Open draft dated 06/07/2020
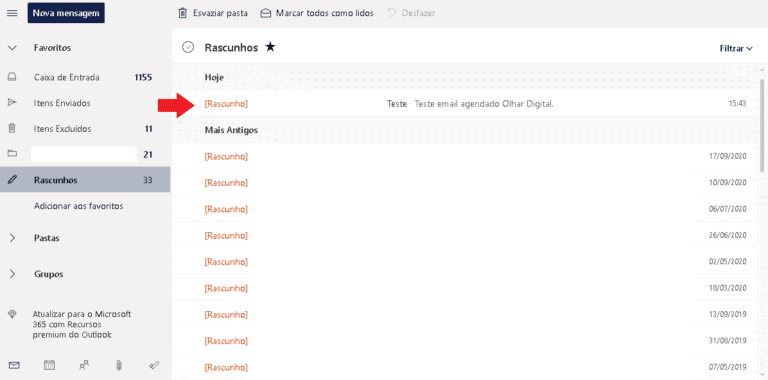The width and height of the screenshot is (768, 380). tap(465, 209)
